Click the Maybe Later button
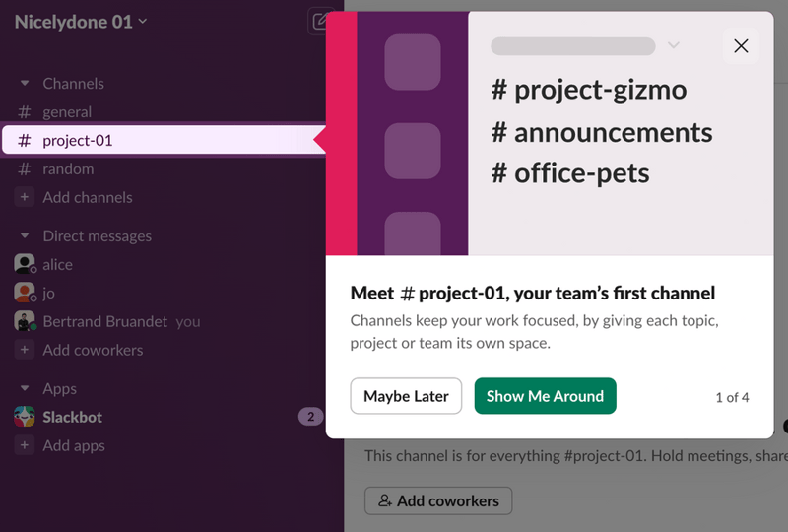Image resolution: width=788 pixels, height=532 pixels. (x=406, y=396)
